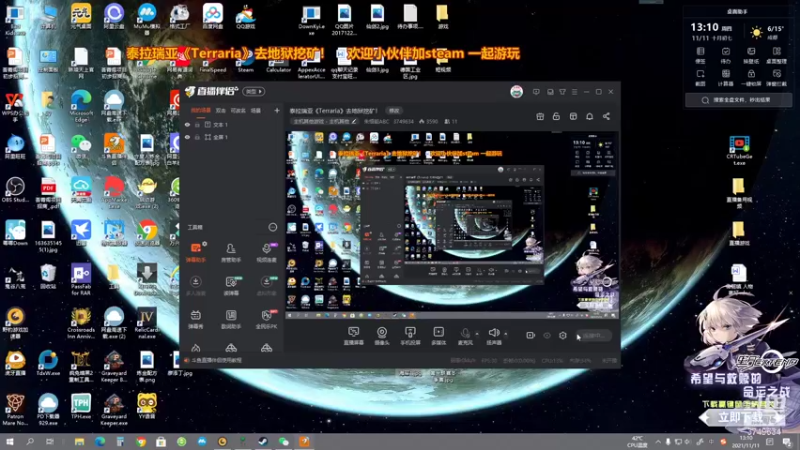Open the 弹幕秀 tool
Image resolution: width=800 pixels, height=450 pixels.
[x=196, y=319]
